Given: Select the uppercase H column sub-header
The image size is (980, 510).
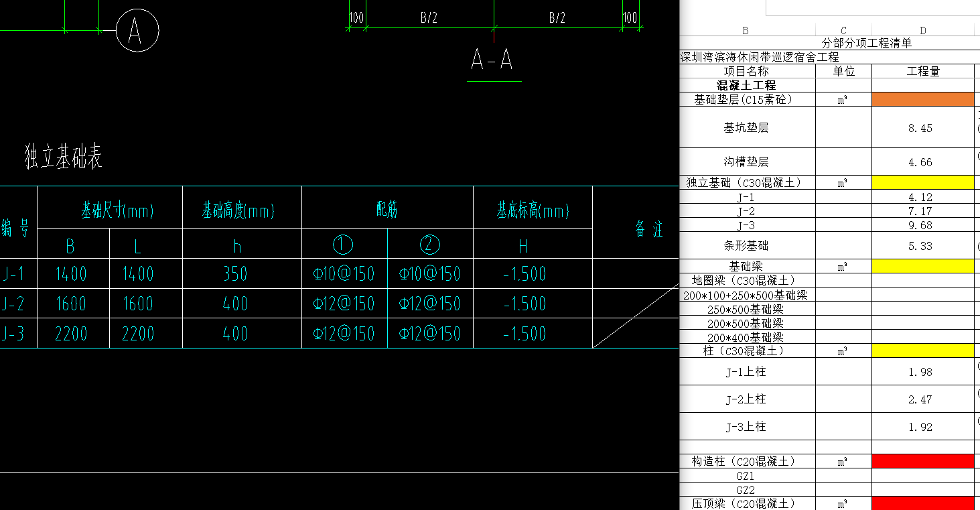Looking at the screenshot, I should pyautogui.click(x=523, y=247).
